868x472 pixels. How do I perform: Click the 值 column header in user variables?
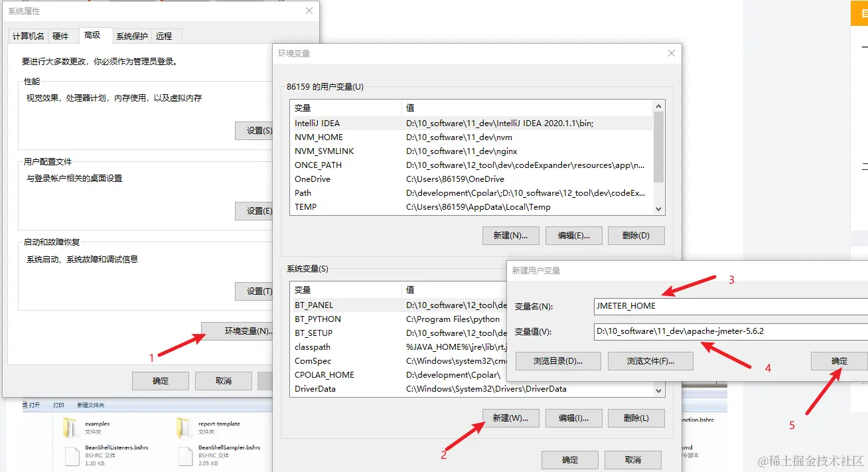point(528,108)
